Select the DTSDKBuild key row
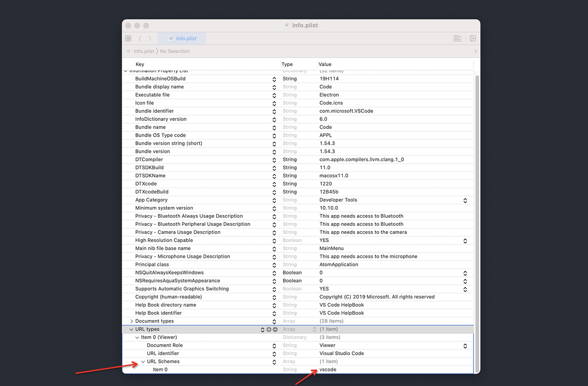This screenshot has height=386, width=588. [149, 167]
